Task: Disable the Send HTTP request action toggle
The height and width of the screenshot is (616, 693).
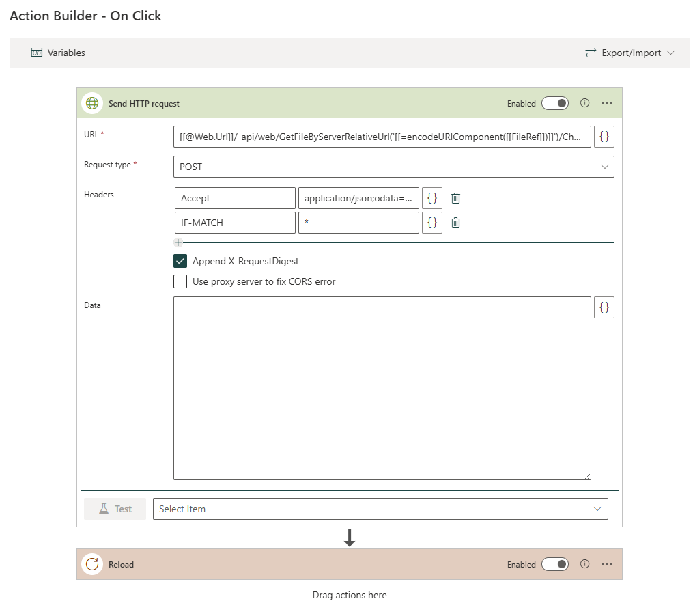Action: pos(555,103)
